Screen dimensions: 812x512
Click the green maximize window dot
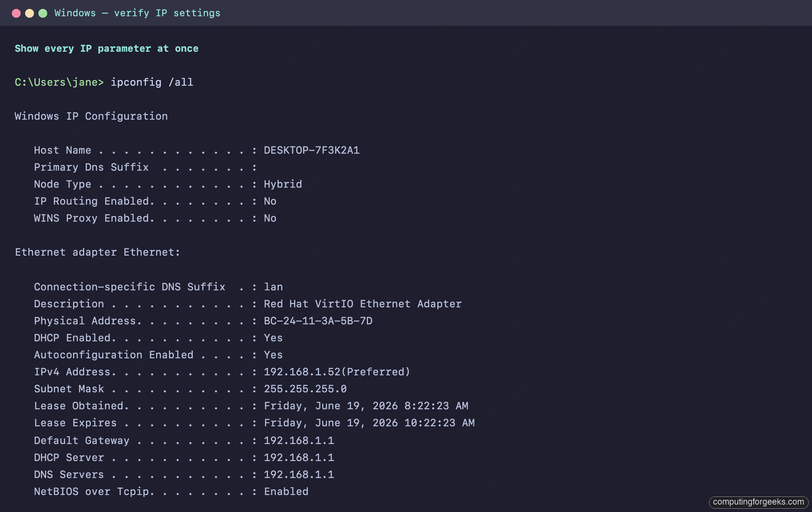click(43, 13)
